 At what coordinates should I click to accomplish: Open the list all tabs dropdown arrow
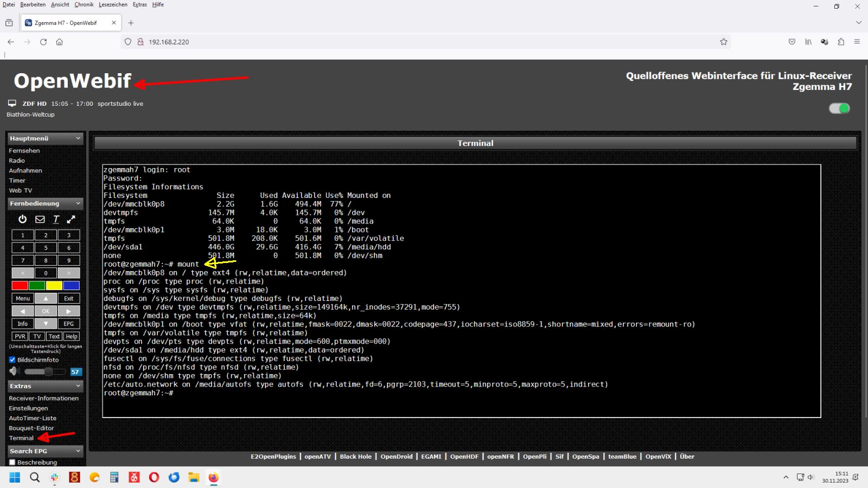click(x=858, y=23)
